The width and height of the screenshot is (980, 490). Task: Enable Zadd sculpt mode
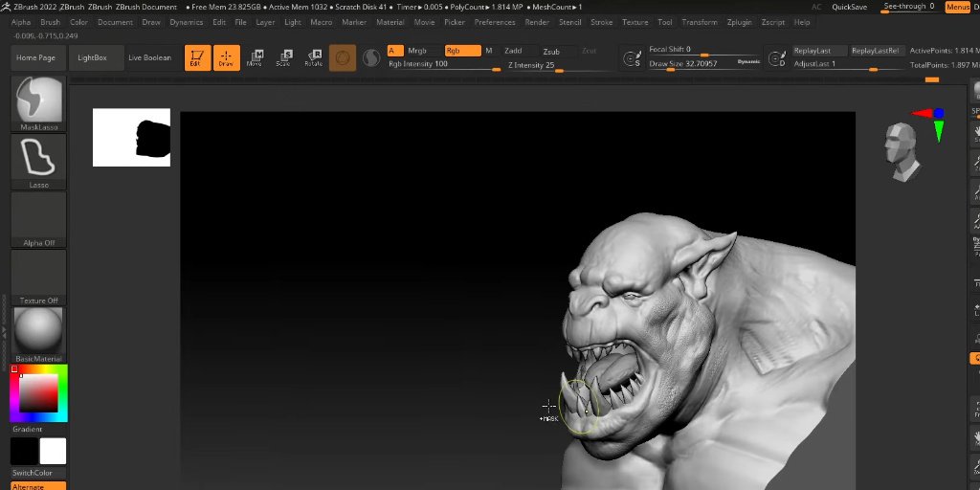point(513,51)
